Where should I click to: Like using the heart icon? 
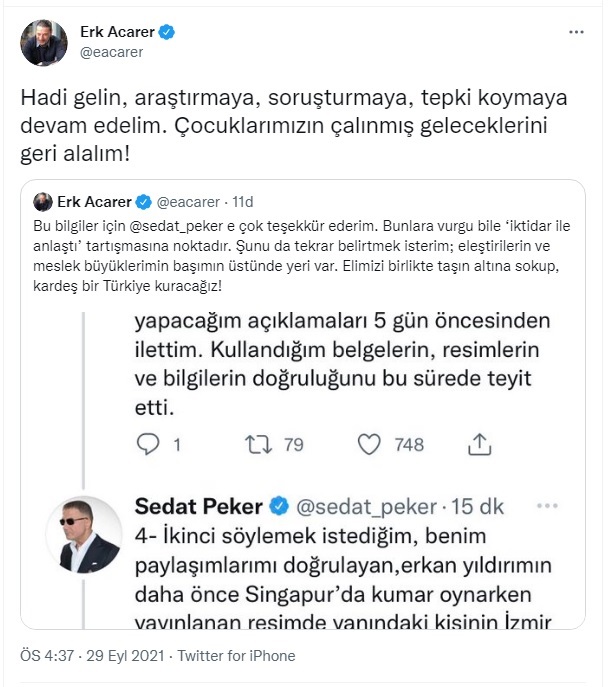coord(368,443)
